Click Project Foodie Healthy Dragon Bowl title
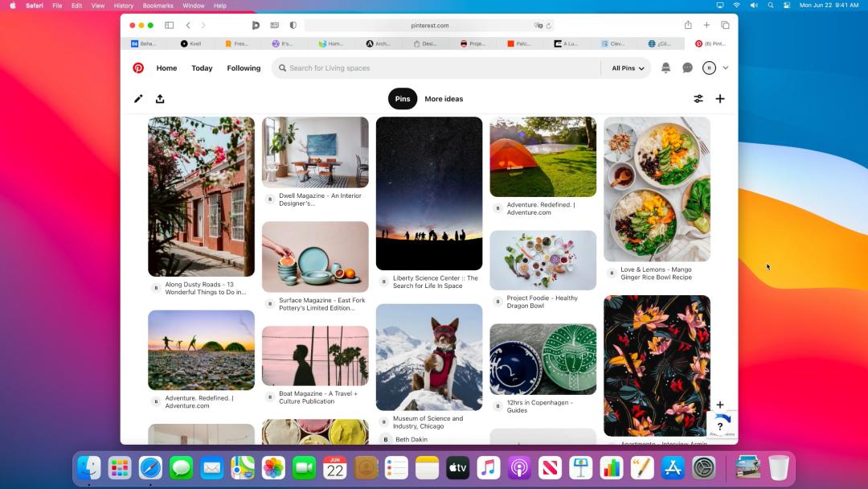The width and height of the screenshot is (868, 489). [x=542, y=302]
